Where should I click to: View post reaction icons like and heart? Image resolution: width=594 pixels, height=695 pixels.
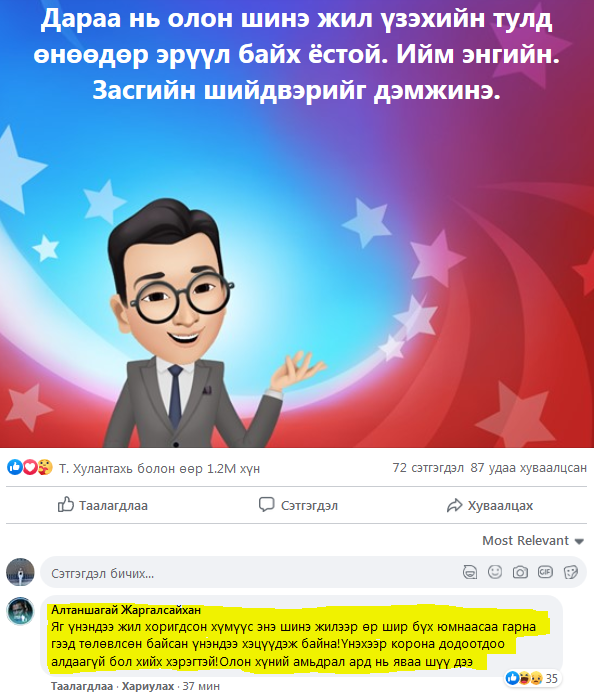[x=30, y=467]
